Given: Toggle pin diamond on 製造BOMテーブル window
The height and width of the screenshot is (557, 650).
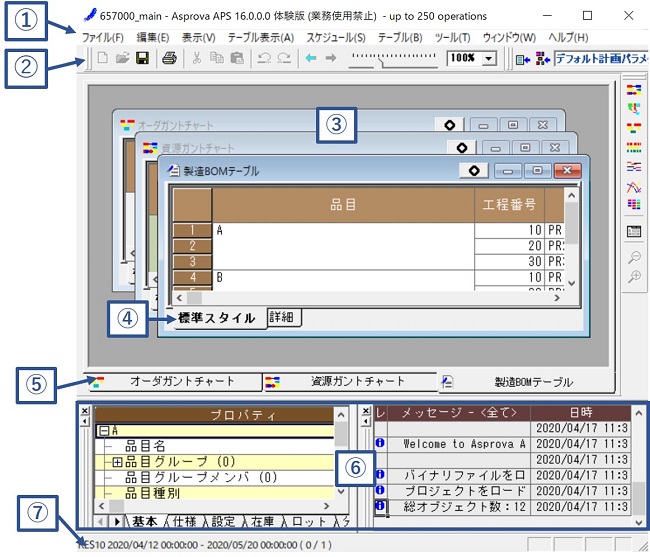Looking at the screenshot, I should click(x=474, y=170).
